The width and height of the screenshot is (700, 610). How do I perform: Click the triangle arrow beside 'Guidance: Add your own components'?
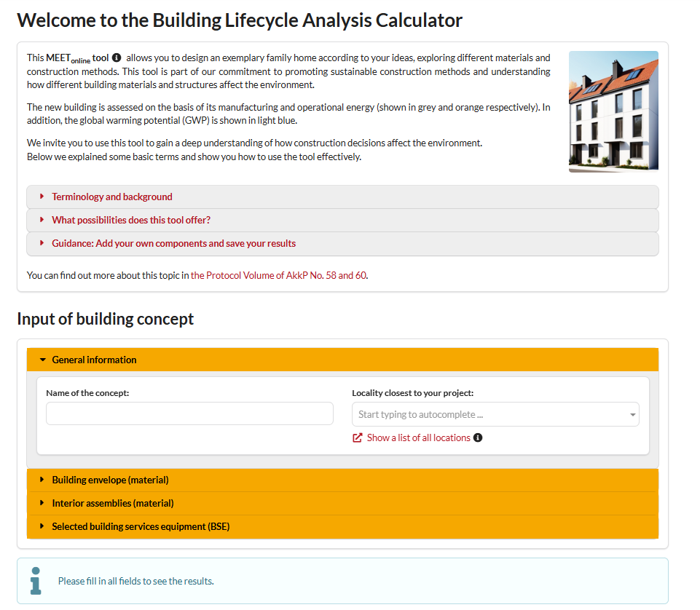(42, 243)
